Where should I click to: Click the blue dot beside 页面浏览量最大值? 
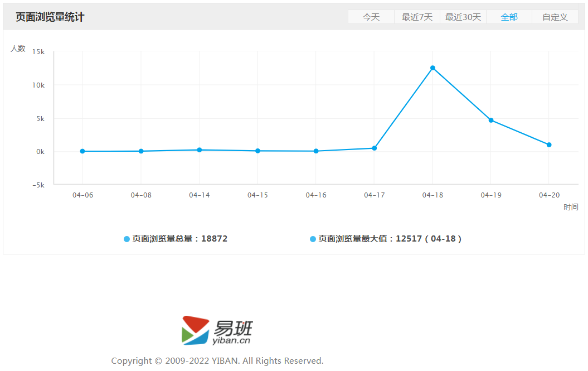click(313, 239)
